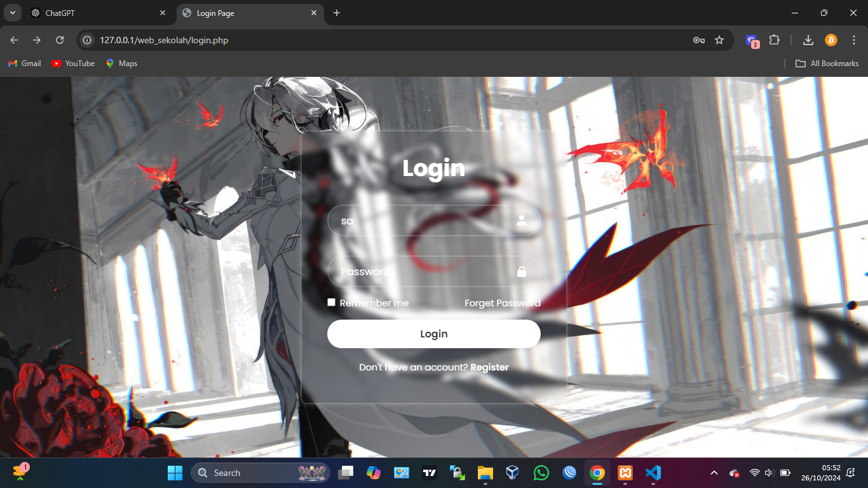
Task: Tick the Remember me checkbox
Action: [331, 302]
